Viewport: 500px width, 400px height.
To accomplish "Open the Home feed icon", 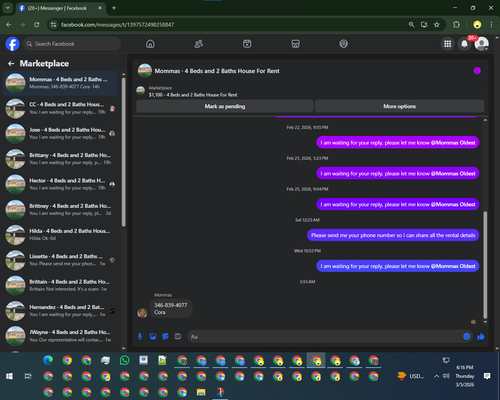I will pyautogui.click(x=150, y=44).
